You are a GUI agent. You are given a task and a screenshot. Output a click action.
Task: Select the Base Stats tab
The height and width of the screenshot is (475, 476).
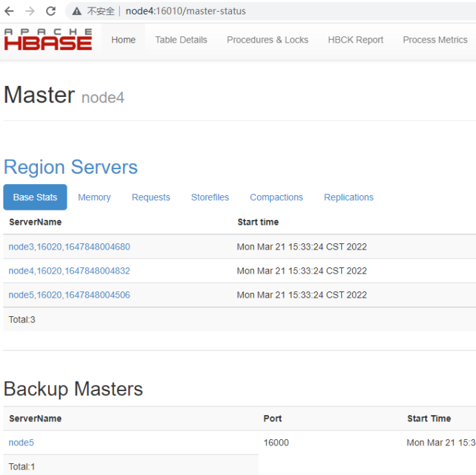tap(35, 197)
